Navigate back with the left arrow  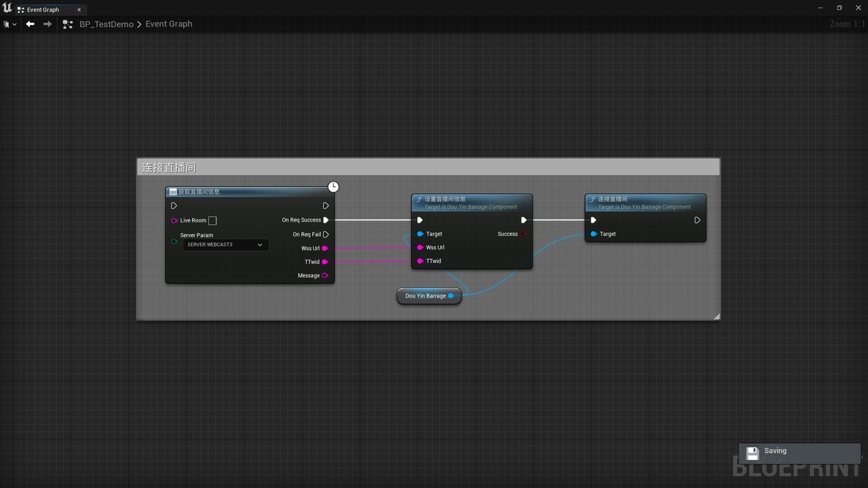30,24
